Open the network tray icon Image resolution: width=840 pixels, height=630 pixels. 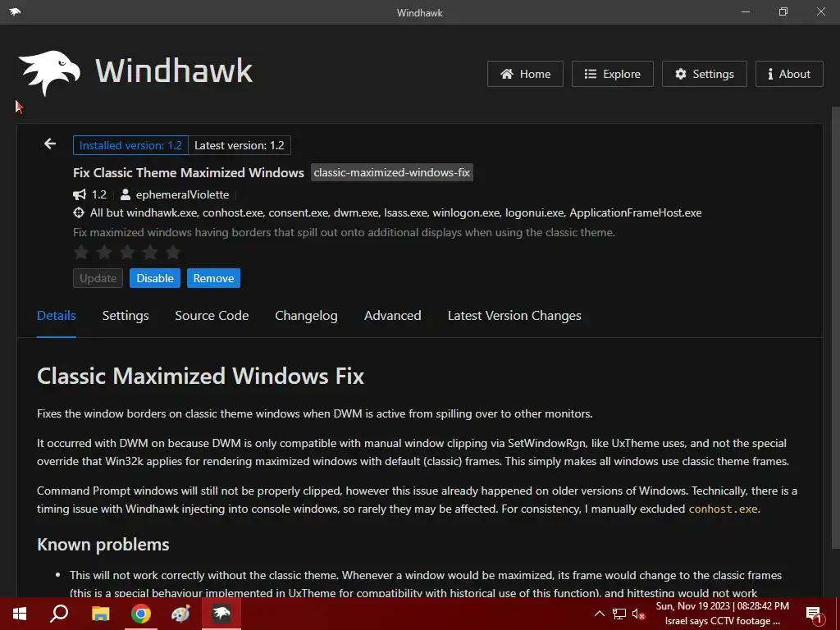[x=619, y=614]
